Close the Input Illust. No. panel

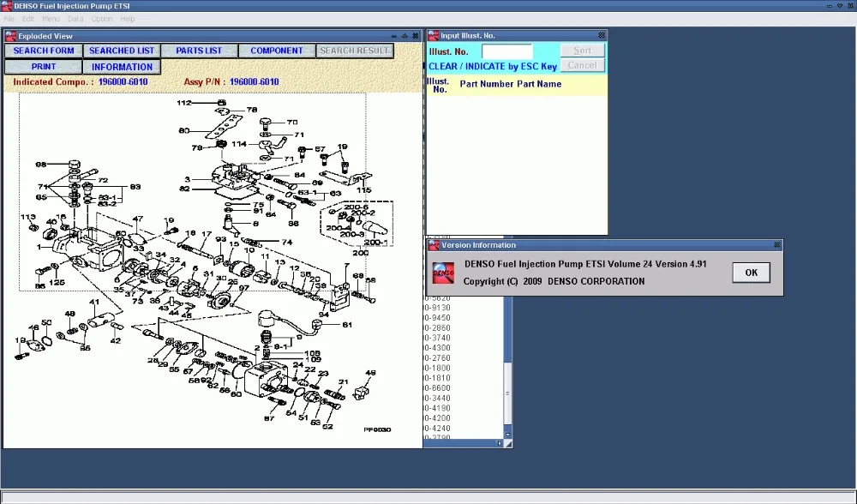coord(602,36)
